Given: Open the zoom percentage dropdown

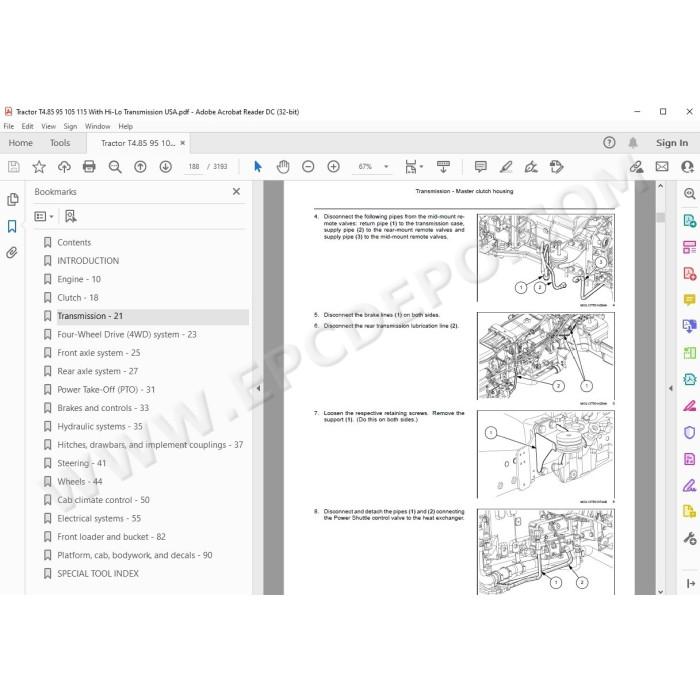Looking at the screenshot, I should [x=386, y=167].
